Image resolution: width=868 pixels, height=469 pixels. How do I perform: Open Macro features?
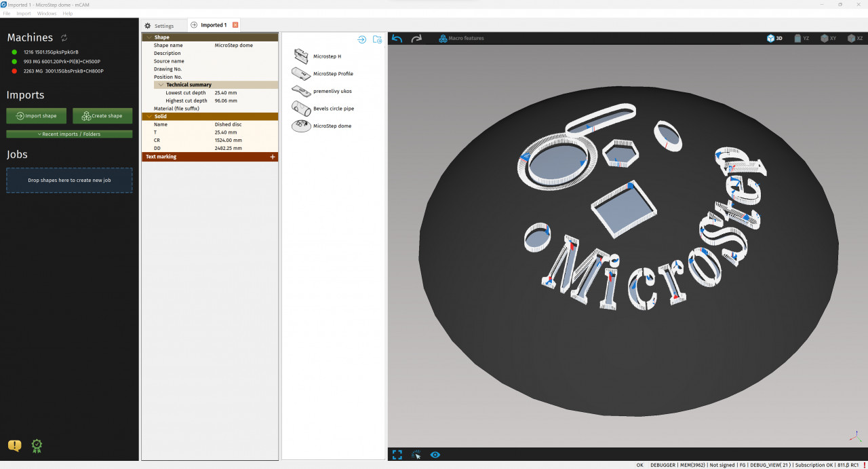click(x=461, y=39)
